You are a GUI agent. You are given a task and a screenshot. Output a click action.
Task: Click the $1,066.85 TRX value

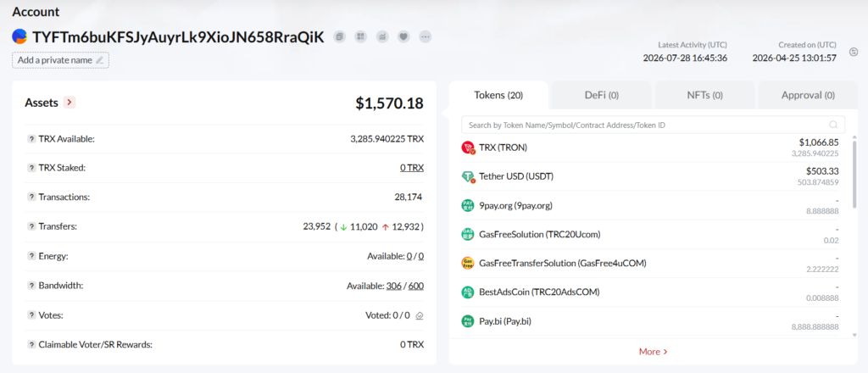(x=819, y=142)
